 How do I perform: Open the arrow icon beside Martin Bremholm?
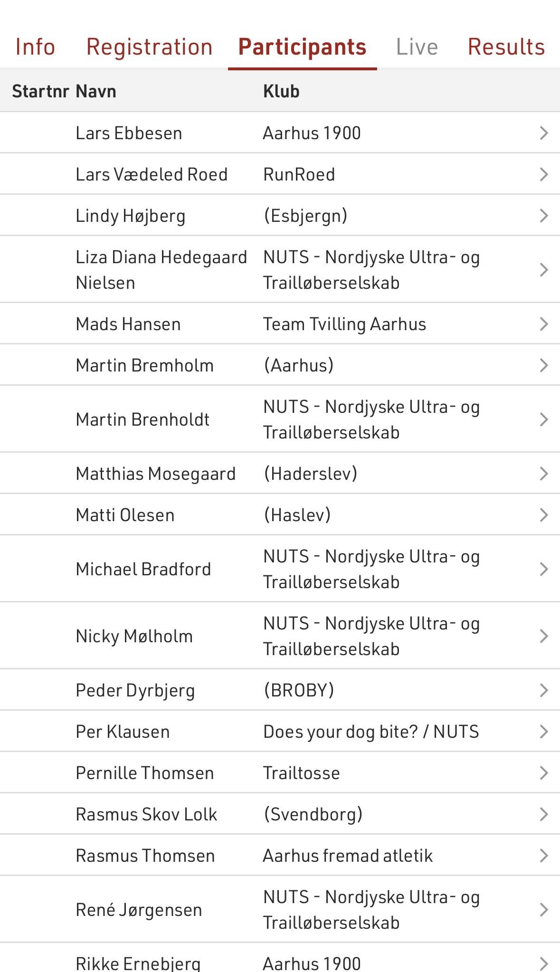(x=544, y=365)
